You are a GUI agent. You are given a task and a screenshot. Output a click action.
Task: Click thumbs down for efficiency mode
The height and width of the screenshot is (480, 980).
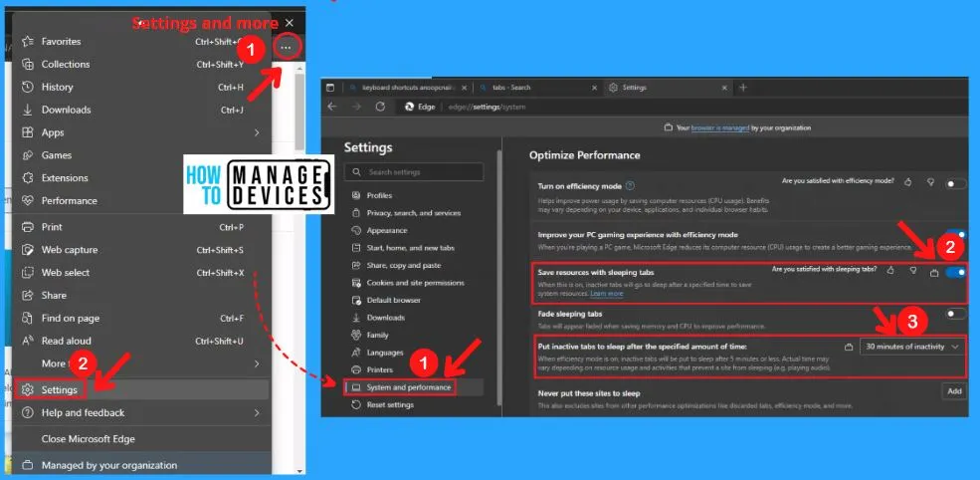[930, 182]
